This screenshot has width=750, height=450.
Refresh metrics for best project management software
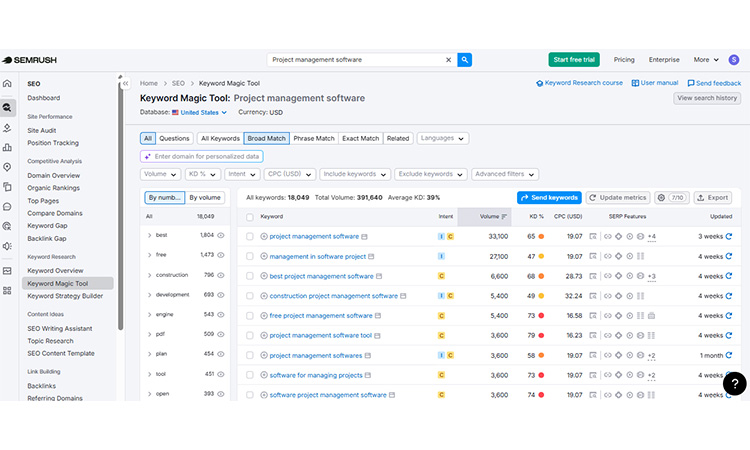point(729,276)
